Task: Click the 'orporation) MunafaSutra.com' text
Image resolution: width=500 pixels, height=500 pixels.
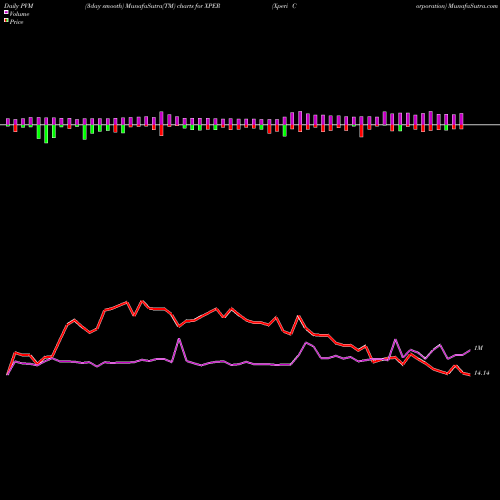Action: coord(457,6)
